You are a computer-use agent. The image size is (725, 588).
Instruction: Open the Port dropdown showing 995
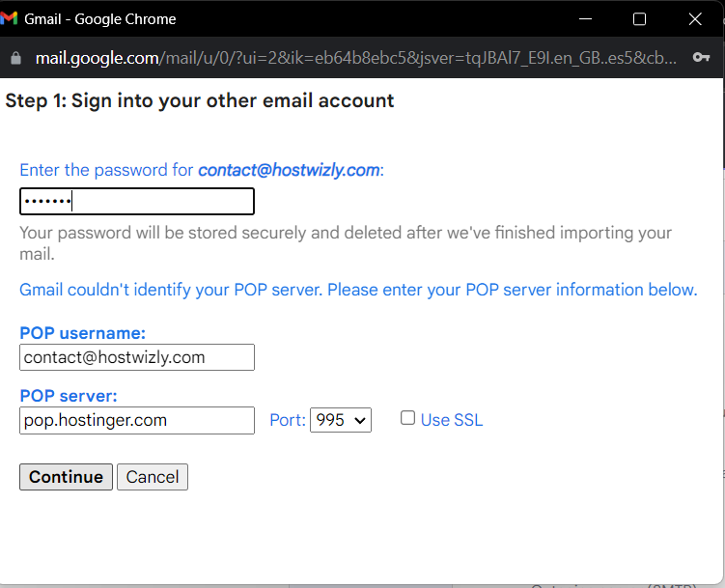point(340,420)
